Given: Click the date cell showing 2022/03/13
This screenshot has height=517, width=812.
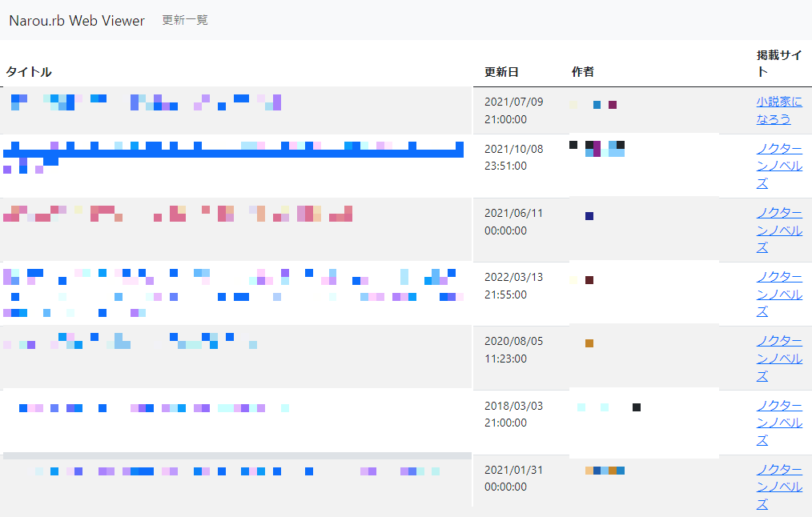Looking at the screenshot, I should click(x=513, y=285).
